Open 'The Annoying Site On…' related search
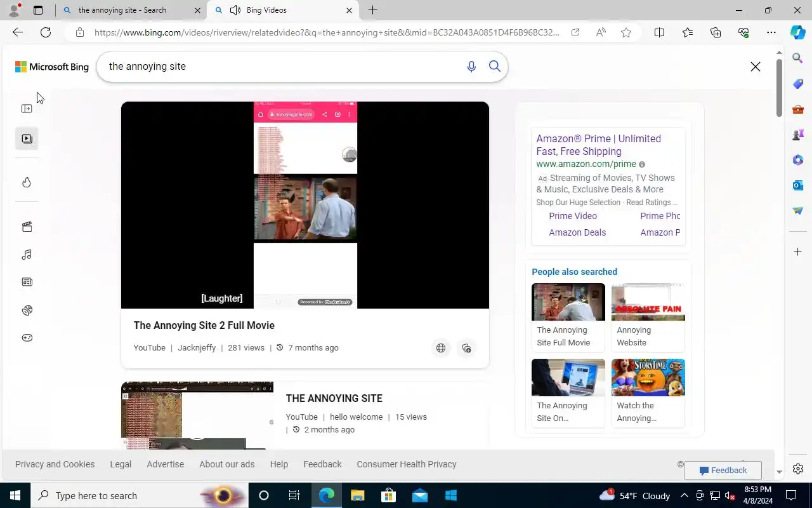 point(568,392)
